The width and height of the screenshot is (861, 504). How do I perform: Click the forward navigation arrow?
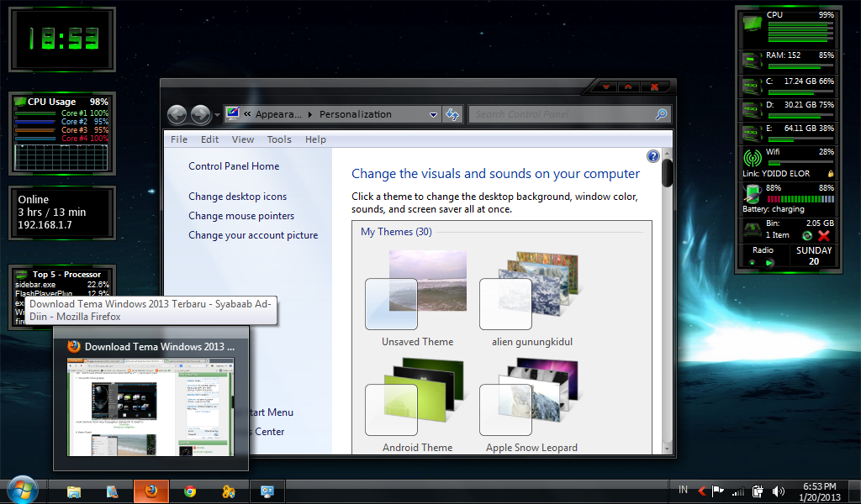[x=199, y=114]
